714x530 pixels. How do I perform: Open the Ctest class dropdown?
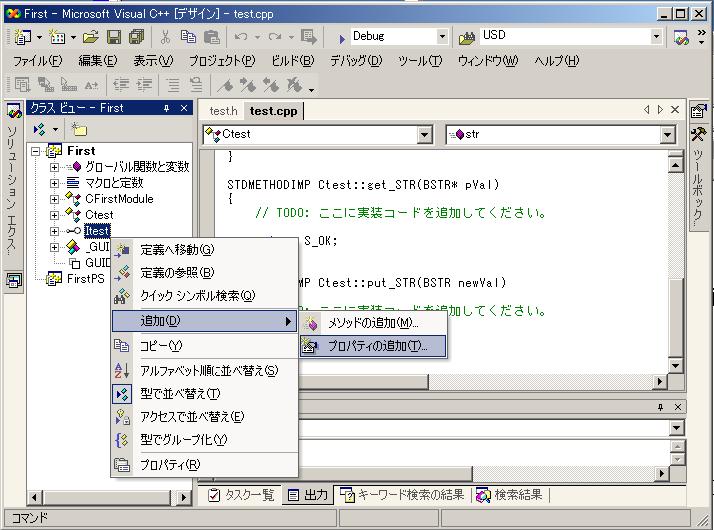[424, 135]
